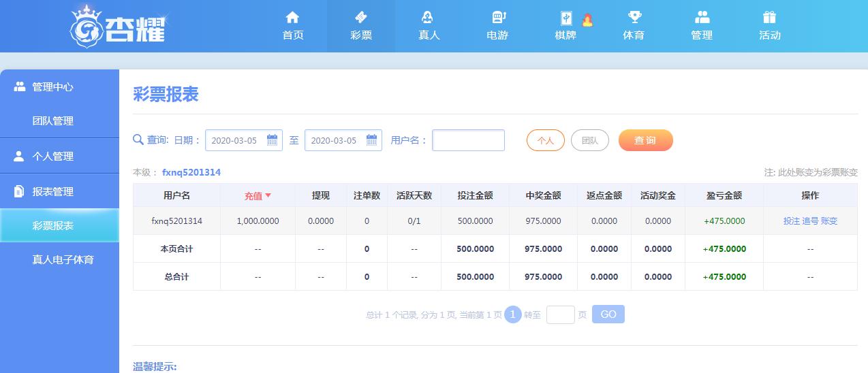
Task: Select the 个人 filter option
Action: click(546, 140)
